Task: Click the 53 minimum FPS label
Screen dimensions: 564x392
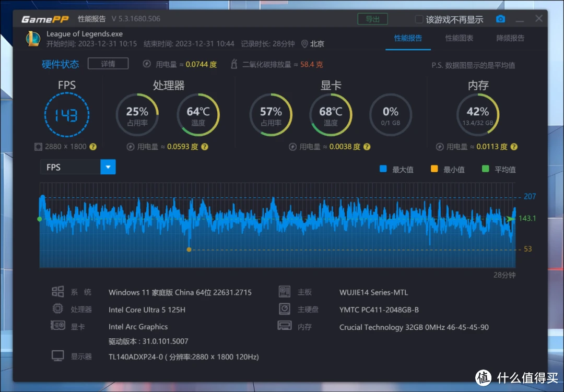Action: 527,249
